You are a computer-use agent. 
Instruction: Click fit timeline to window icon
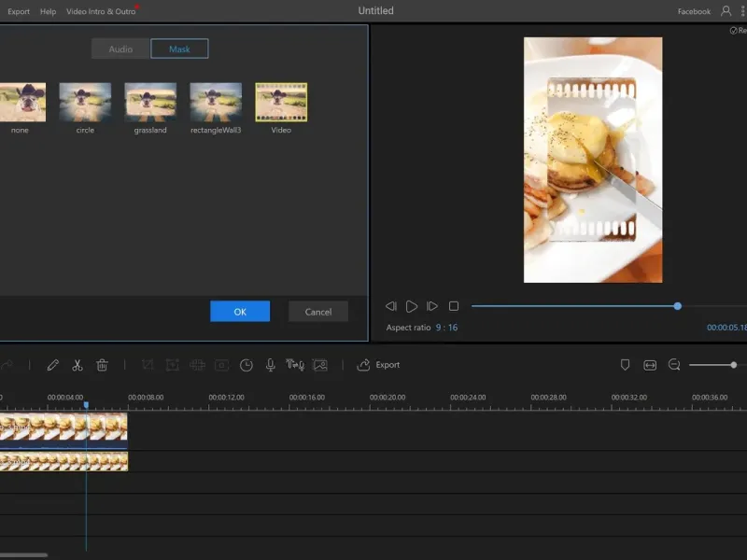[x=650, y=365]
